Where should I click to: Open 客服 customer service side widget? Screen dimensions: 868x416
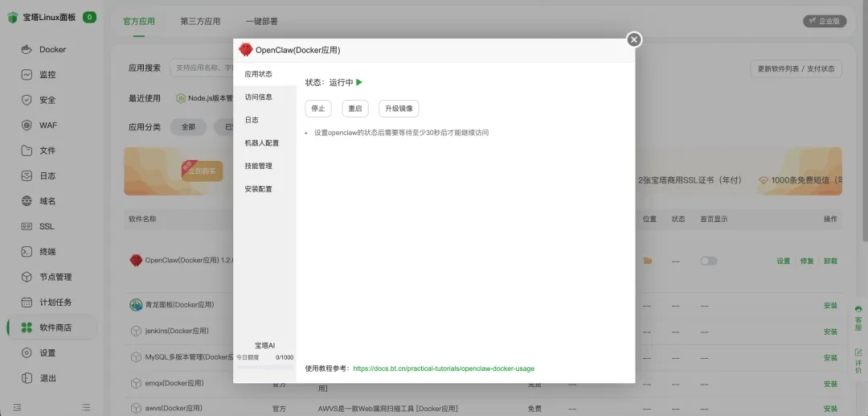tap(858, 319)
